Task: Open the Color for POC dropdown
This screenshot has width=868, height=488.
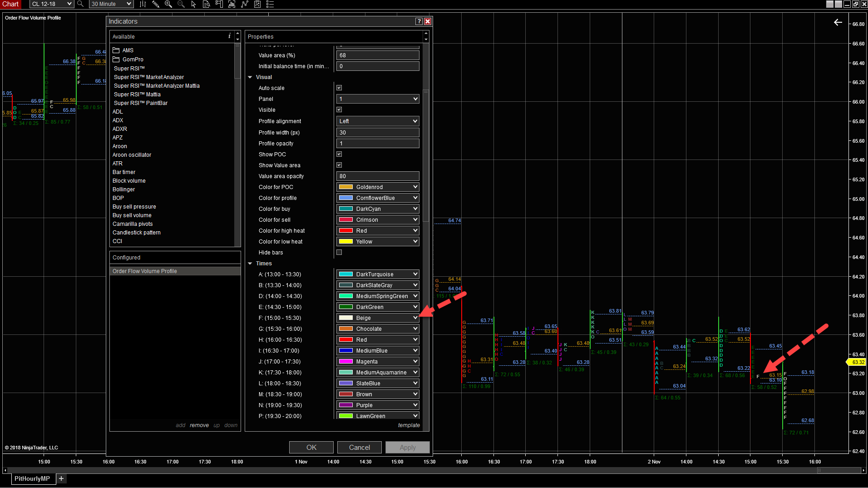Action: coord(378,187)
